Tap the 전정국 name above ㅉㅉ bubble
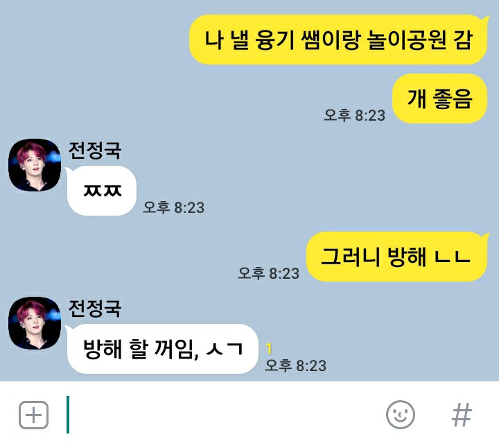Viewport: 499px width, 448px height. tap(95, 150)
